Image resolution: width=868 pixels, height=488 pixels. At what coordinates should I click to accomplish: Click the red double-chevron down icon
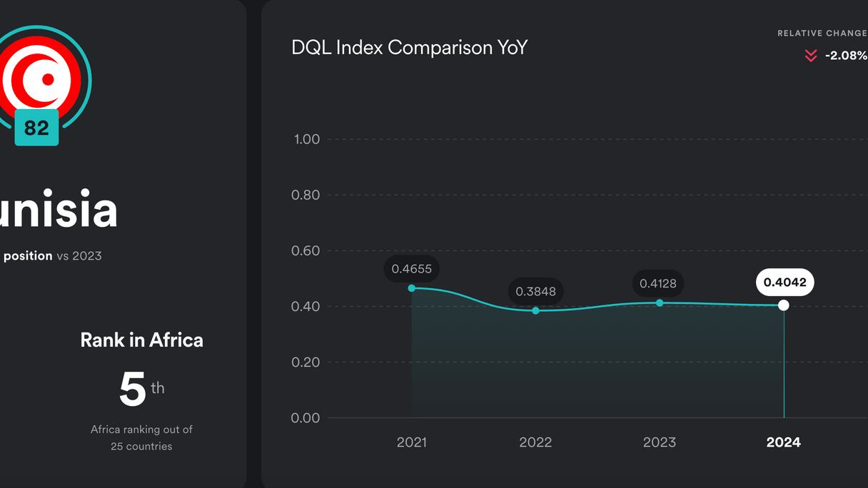[811, 56]
